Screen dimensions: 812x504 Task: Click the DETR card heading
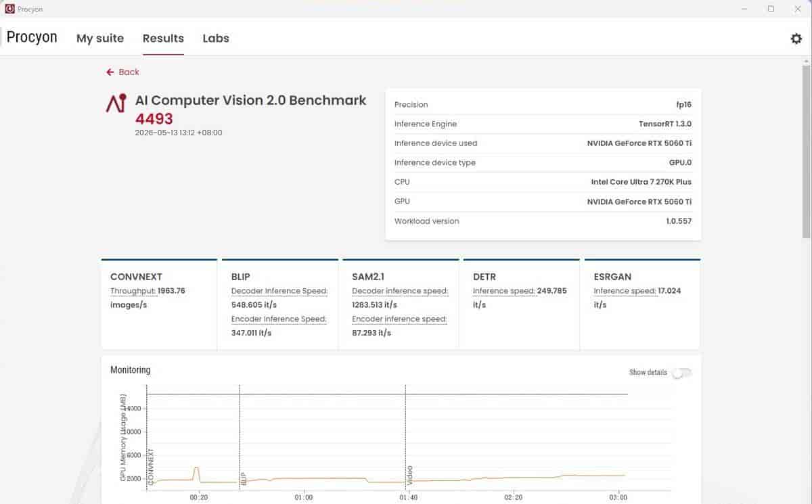pos(484,277)
